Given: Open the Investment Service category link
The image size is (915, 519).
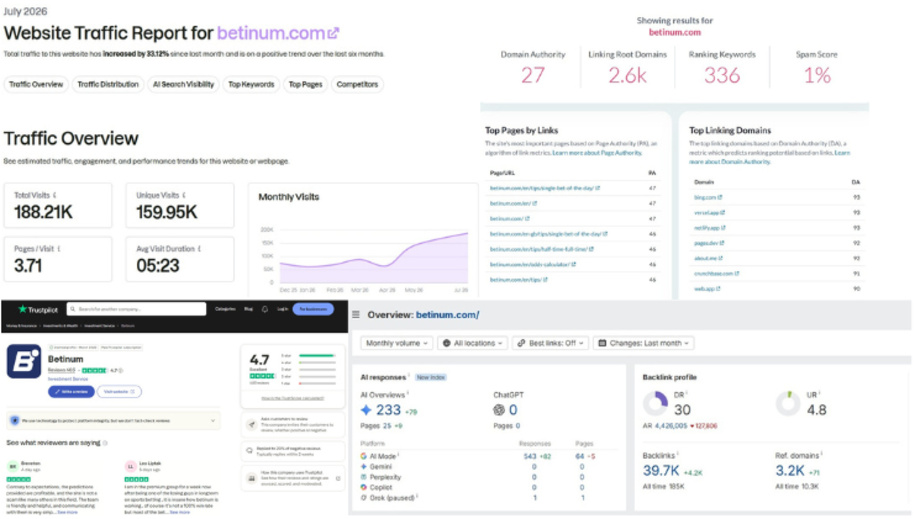Looking at the screenshot, I should 68,379.
